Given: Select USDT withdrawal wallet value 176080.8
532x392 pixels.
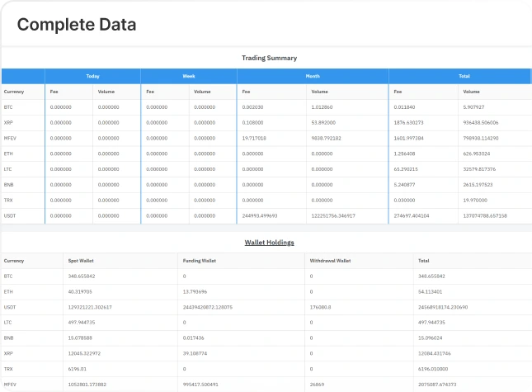Looking at the screenshot, I should (x=320, y=307).
